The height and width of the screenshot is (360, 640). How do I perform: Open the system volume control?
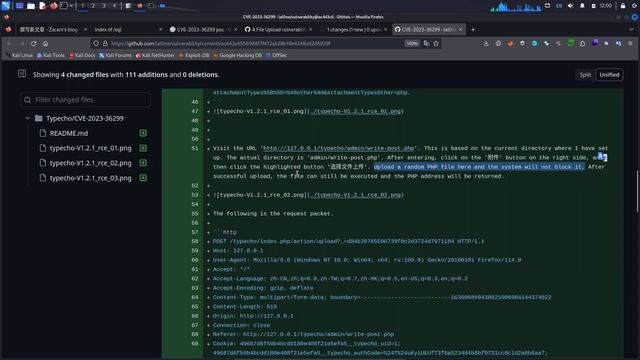coord(570,6)
